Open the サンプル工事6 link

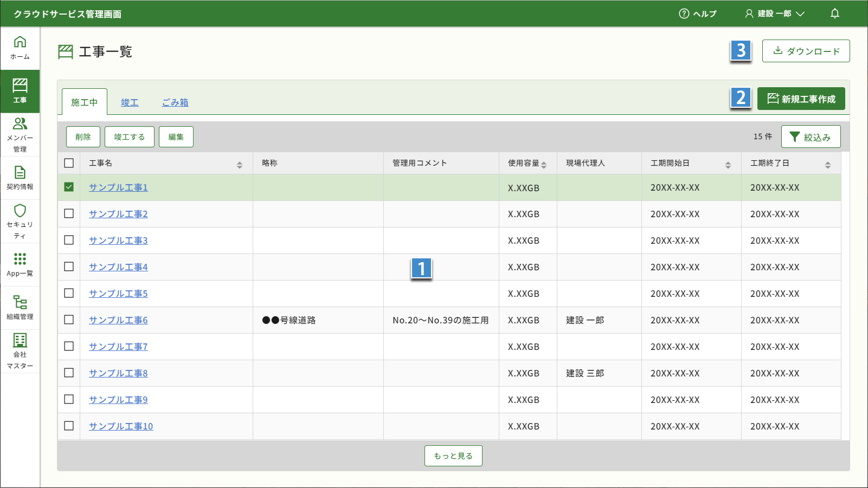coord(118,320)
